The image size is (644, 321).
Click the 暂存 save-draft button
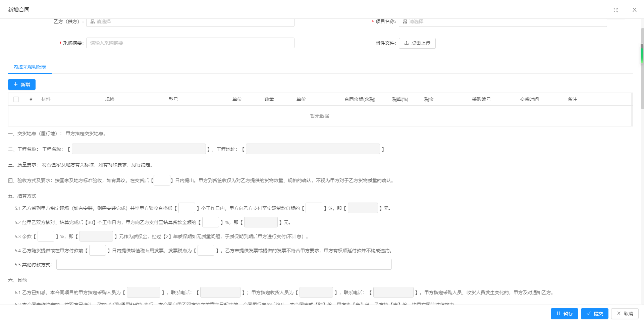(565, 314)
